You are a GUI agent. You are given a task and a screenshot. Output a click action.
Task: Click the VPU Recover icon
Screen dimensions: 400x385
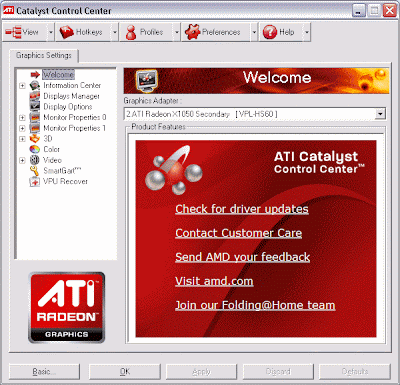coord(35,182)
